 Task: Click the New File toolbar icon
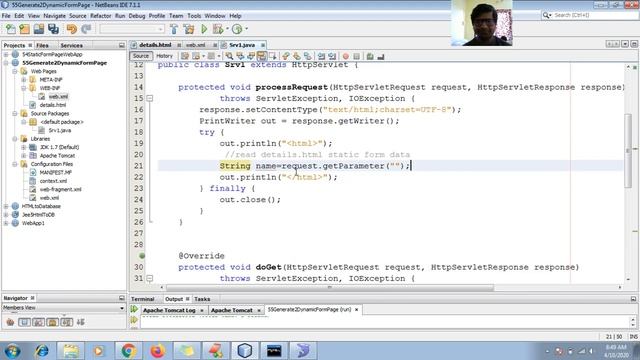(x=11, y=29)
